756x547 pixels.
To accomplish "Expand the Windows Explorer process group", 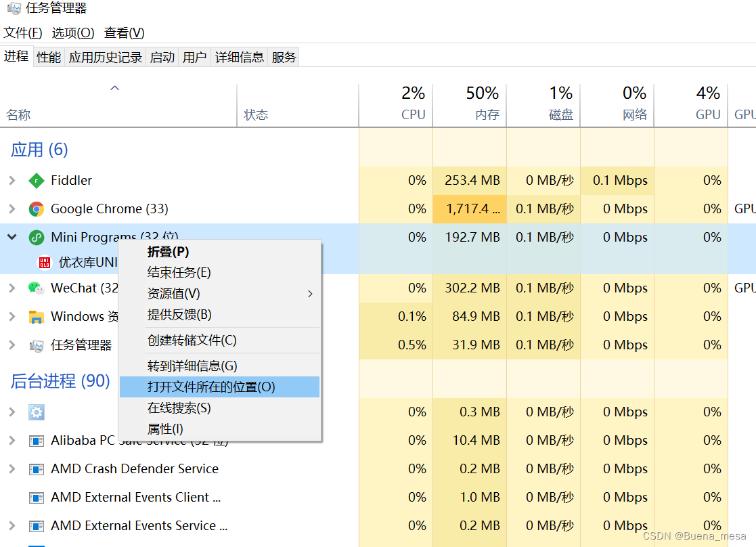I will (12, 316).
